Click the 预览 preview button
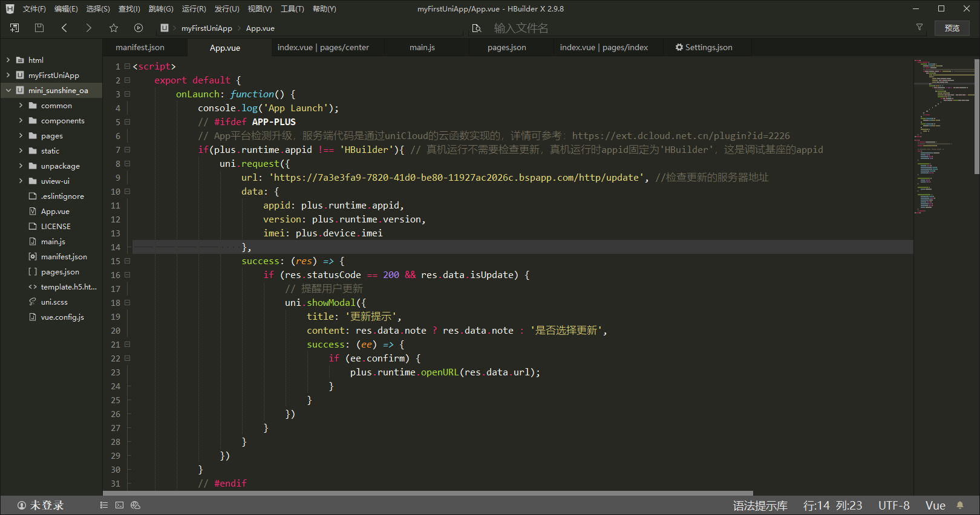 point(952,28)
